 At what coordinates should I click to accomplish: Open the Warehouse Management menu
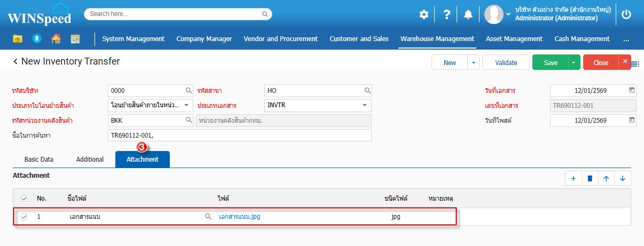click(x=437, y=38)
